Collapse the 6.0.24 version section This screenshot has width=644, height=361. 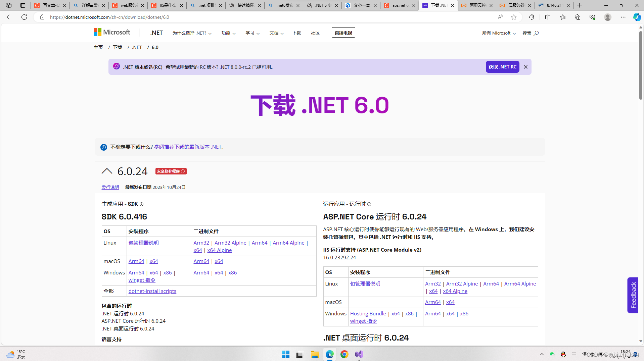pyautogui.click(x=107, y=171)
